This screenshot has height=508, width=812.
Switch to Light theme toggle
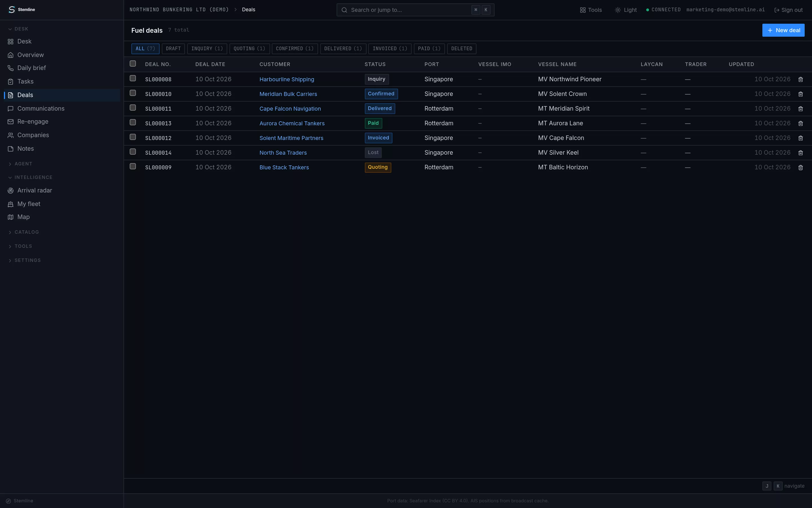[x=625, y=10]
